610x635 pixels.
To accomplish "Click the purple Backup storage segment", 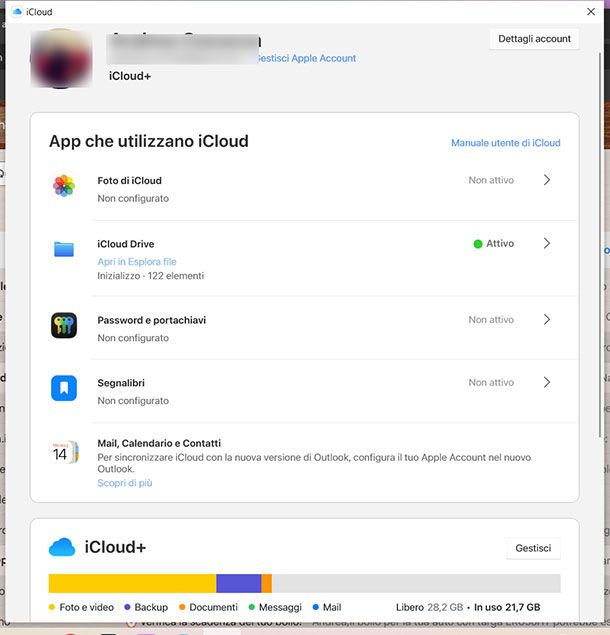I will click(x=239, y=583).
